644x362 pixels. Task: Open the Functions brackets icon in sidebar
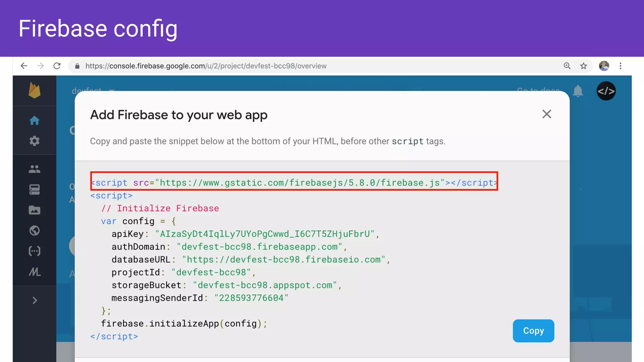(x=35, y=251)
